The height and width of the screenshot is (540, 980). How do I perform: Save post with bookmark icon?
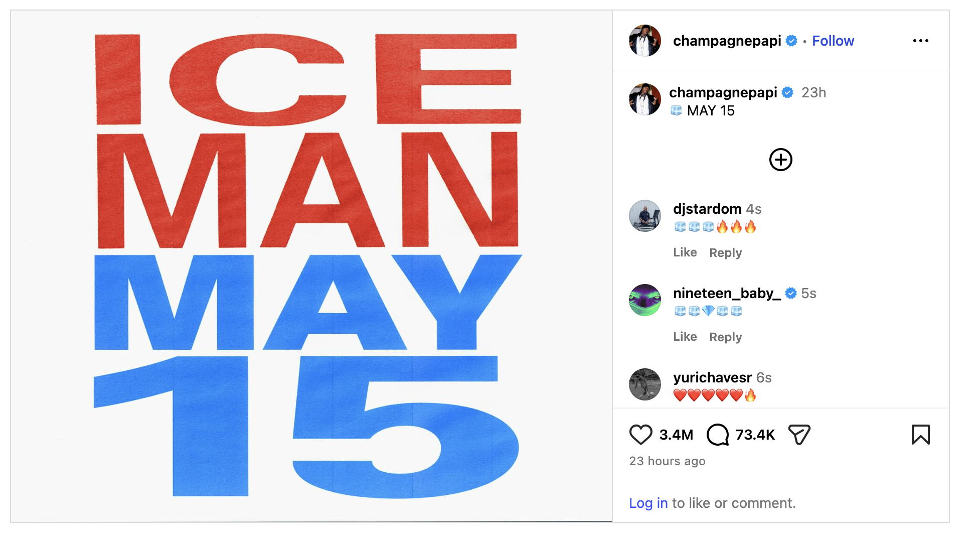920,435
